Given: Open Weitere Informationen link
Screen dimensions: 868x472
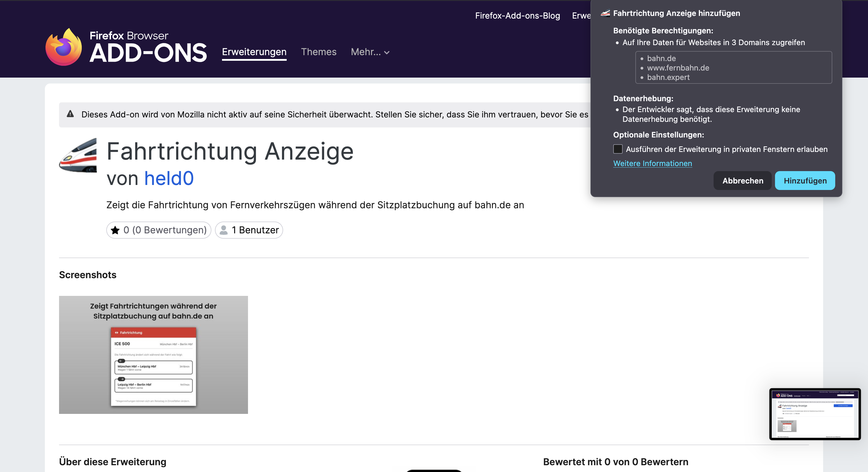Looking at the screenshot, I should click(x=652, y=163).
